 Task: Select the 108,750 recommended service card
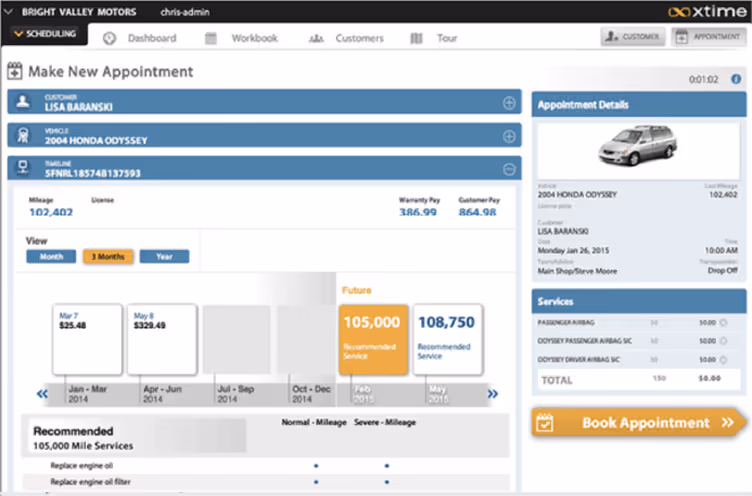pos(447,339)
